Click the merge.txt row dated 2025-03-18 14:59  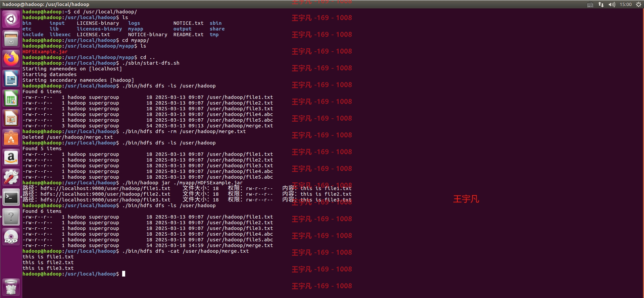(x=148, y=245)
